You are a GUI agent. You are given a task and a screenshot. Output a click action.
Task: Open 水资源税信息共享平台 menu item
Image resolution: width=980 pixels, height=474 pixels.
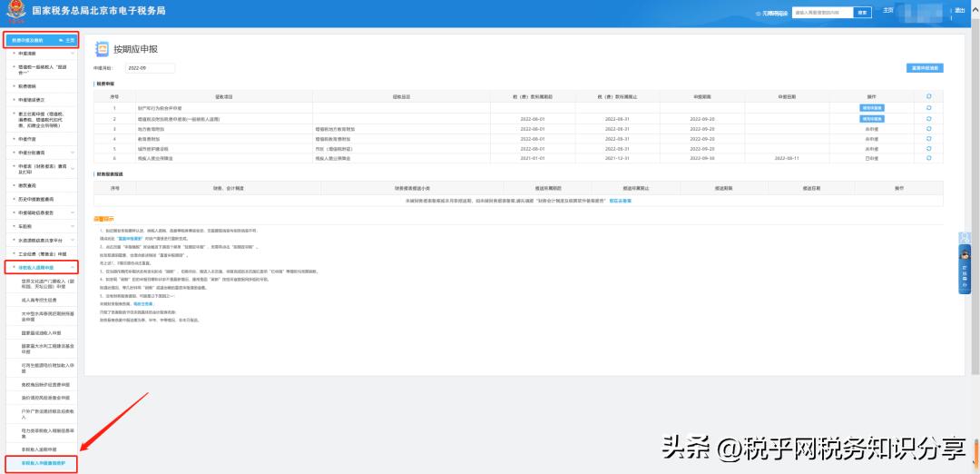point(41,240)
